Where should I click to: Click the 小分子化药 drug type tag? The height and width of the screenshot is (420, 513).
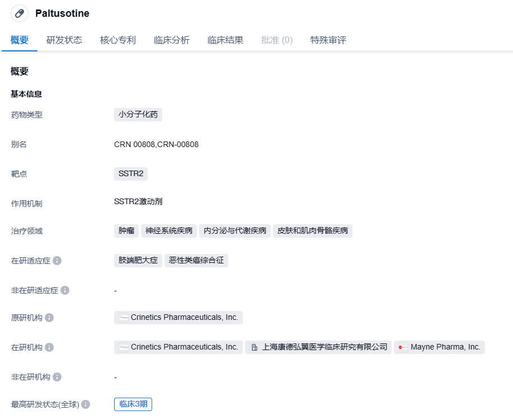click(x=138, y=115)
